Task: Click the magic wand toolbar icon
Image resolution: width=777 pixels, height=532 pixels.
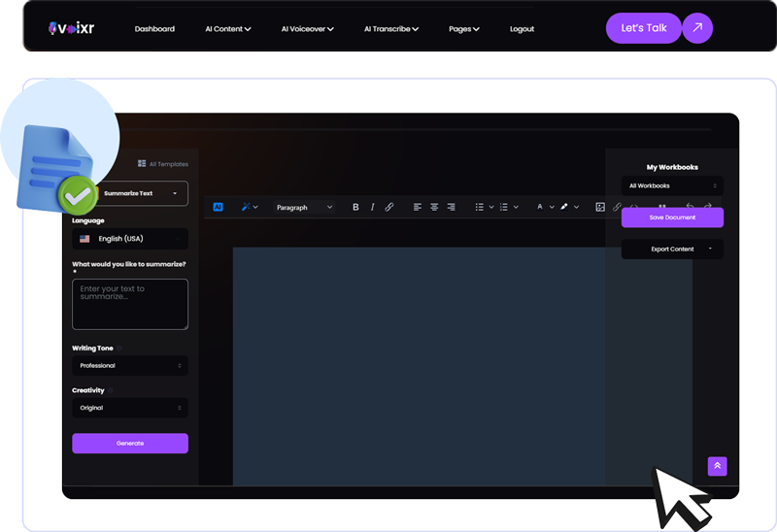Action: [x=246, y=207]
